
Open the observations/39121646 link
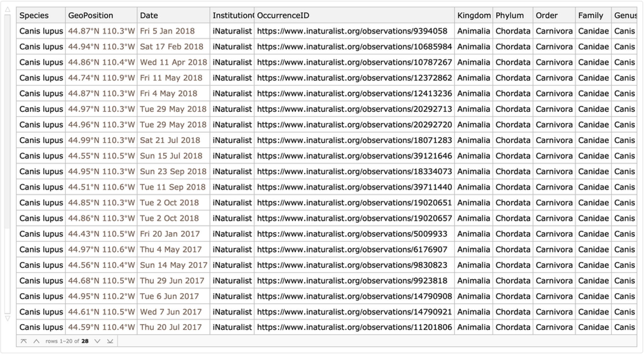[354, 156]
